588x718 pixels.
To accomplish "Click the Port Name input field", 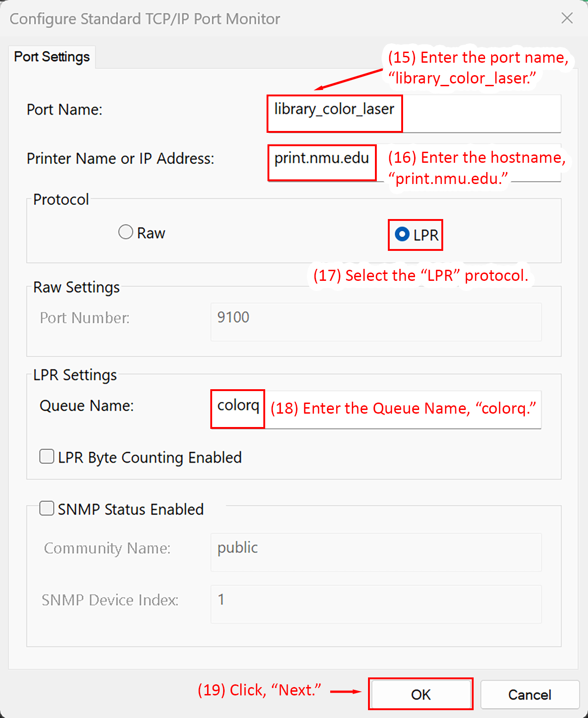I will (414, 113).
